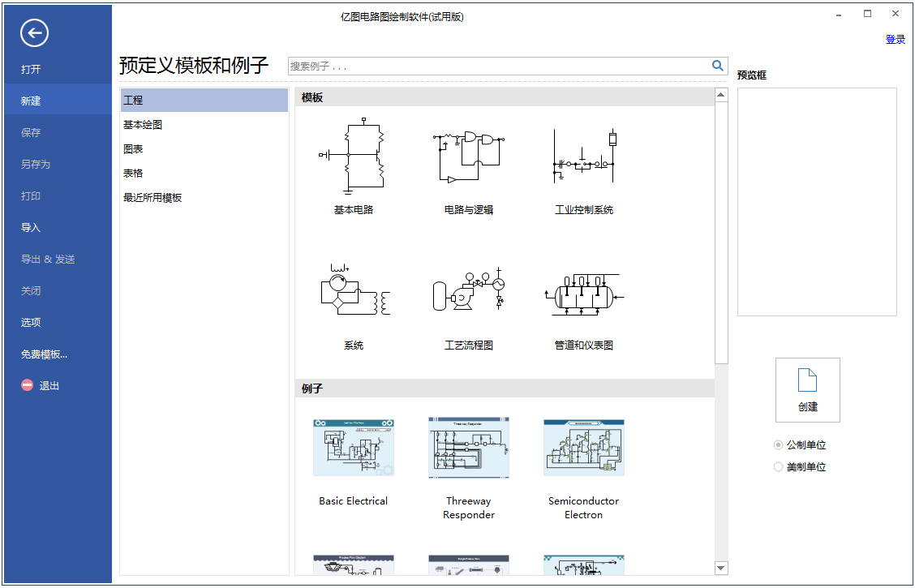The image size is (915, 588).
Task: Click the 工业控制系统 label text
Action: (x=583, y=210)
